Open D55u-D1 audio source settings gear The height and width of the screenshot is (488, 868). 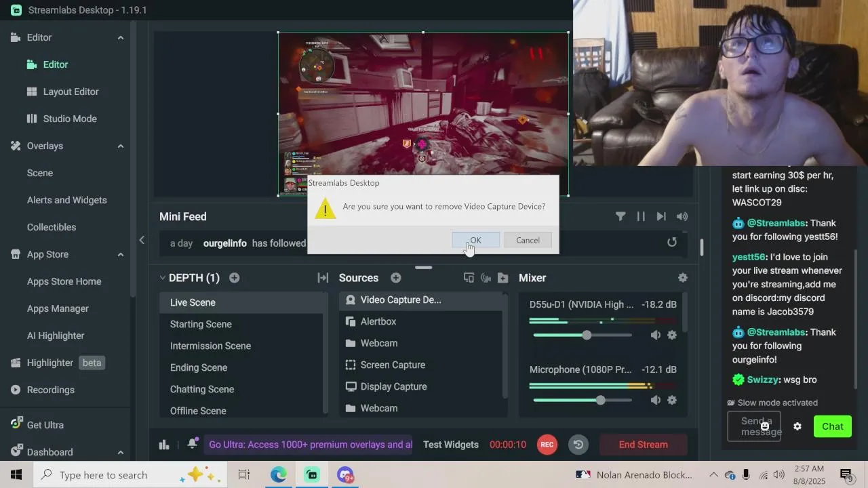pos(672,335)
